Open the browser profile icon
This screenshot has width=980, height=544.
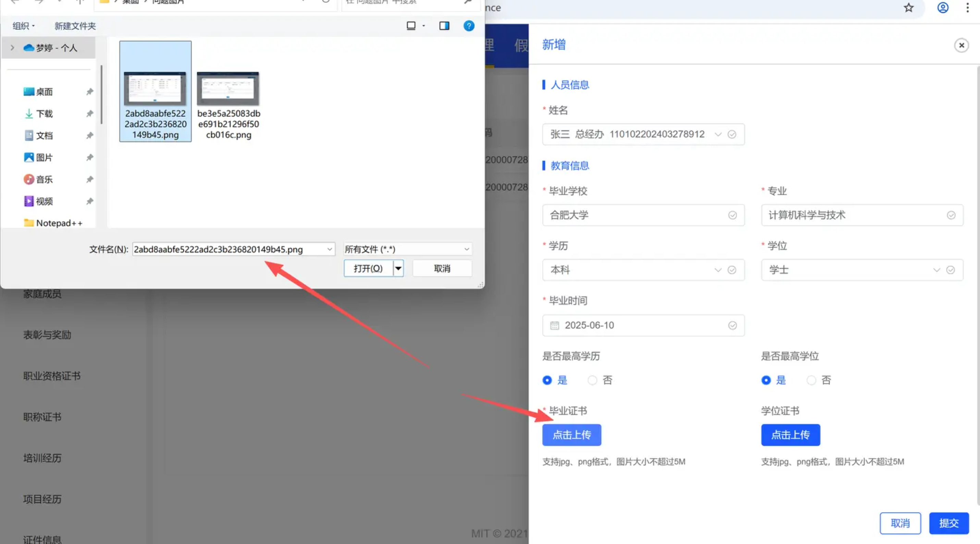(x=942, y=8)
